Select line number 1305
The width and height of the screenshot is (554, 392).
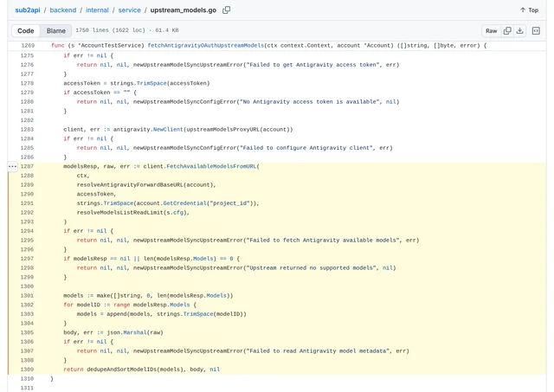27,332
